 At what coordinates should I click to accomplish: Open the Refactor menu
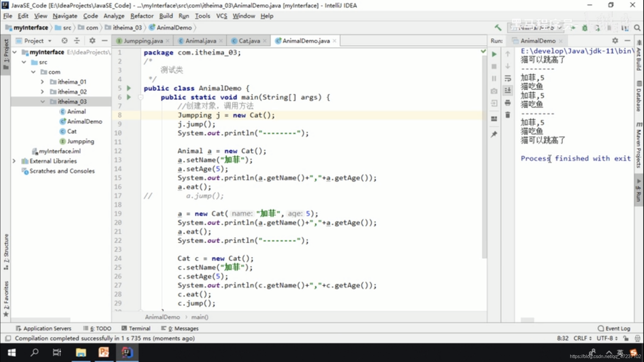click(142, 16)
